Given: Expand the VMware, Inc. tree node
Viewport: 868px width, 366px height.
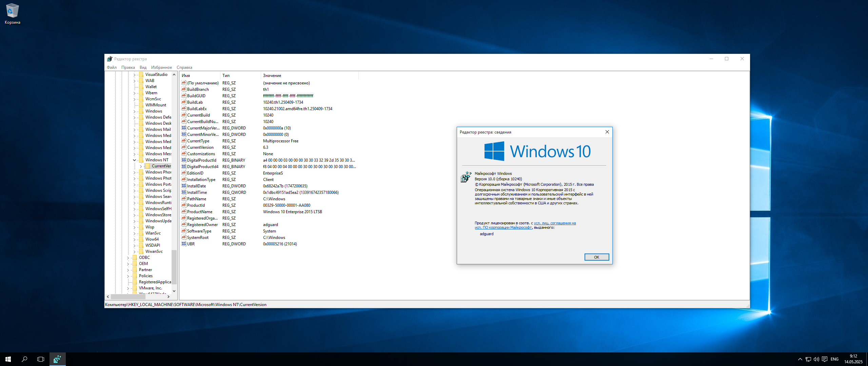Looking at the screenshot, I should tap(128, 288).
